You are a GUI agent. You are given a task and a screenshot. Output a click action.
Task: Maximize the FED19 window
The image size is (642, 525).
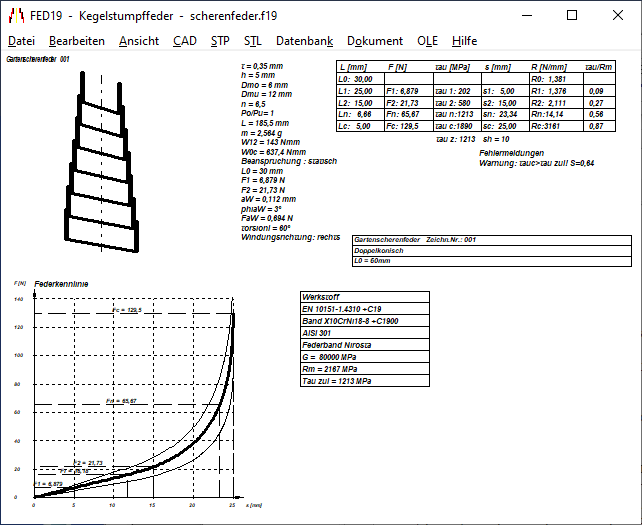click(x=572, y=16)
